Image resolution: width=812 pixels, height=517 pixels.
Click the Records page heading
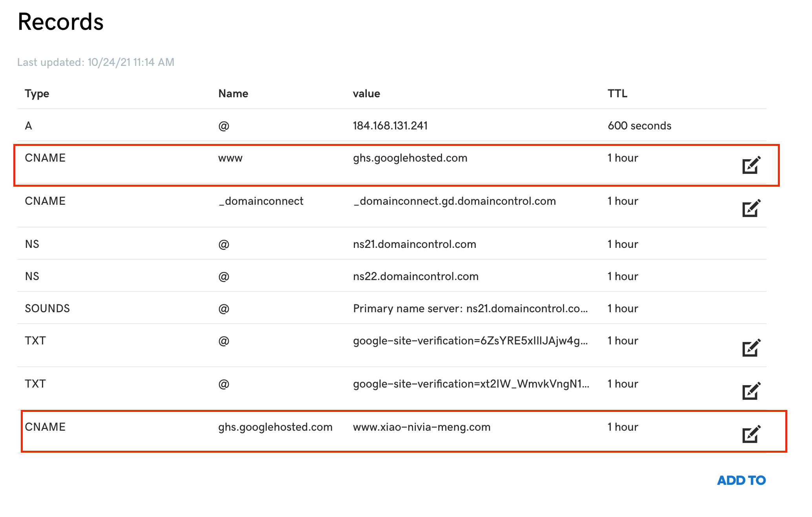coord(60,22)
